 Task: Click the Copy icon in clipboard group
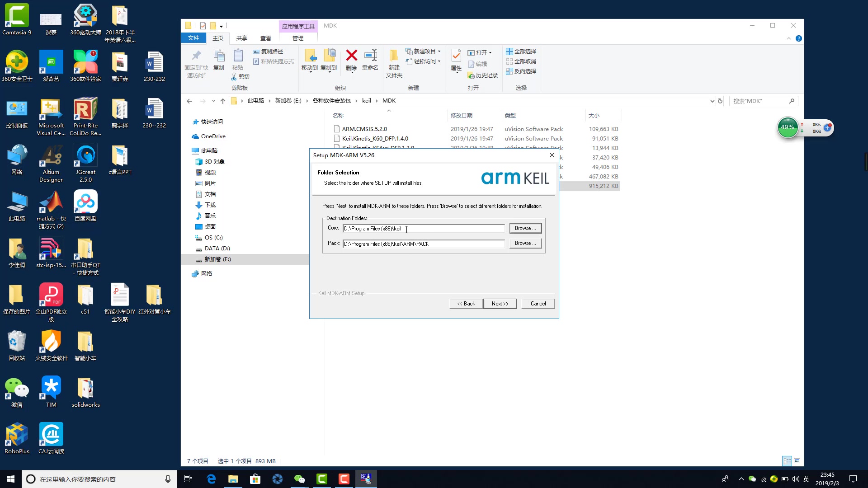click(219, 56)
